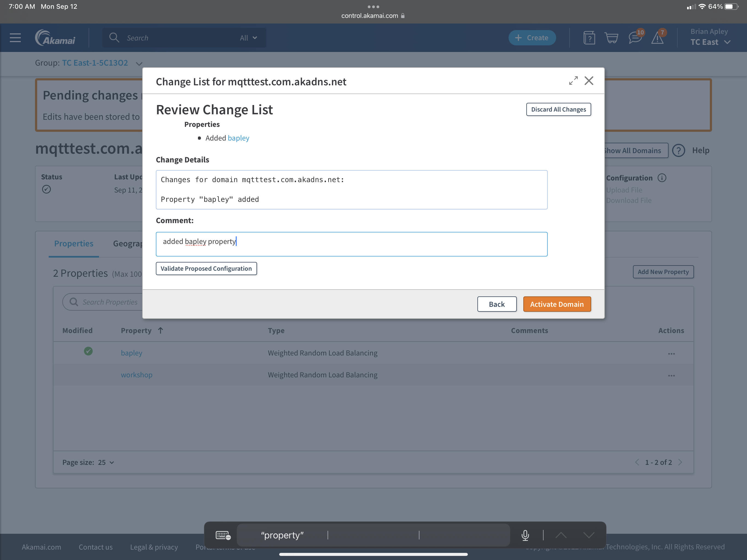Click the Help question mark beside Show All Domains
The image size is (747, 560).
(679, 150)
